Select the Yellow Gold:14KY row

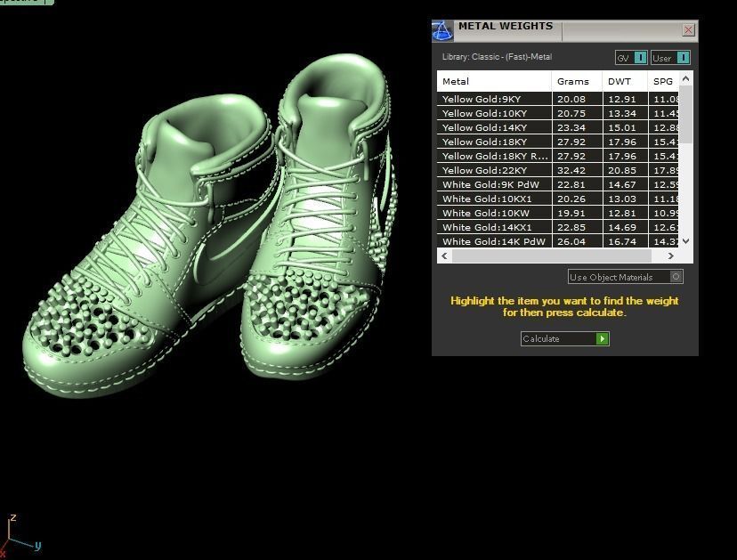coord(558,127)
